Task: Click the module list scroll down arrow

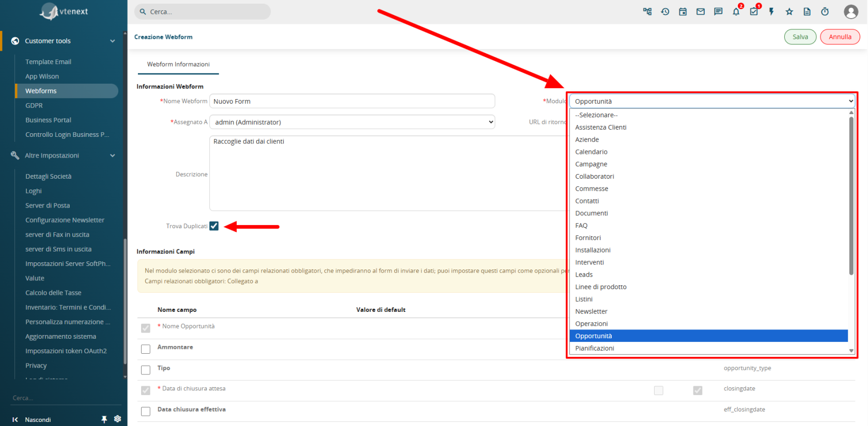Action: [851, 351]
